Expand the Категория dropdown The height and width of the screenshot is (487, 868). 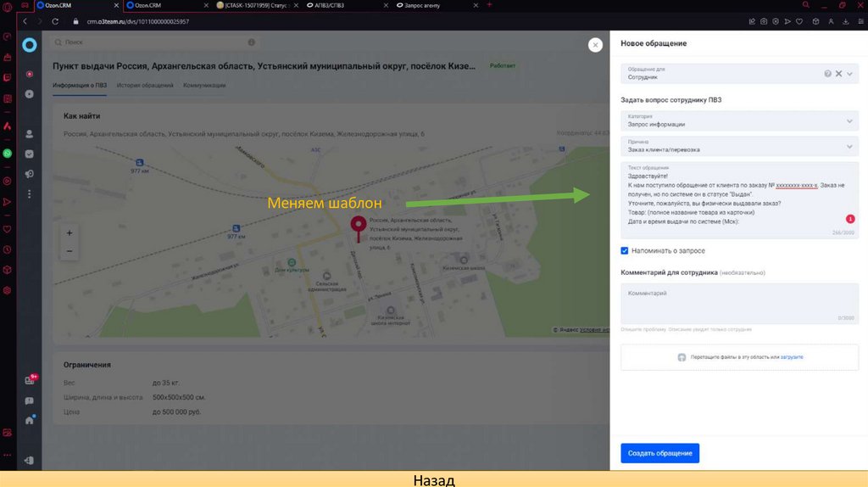(849, 121)
